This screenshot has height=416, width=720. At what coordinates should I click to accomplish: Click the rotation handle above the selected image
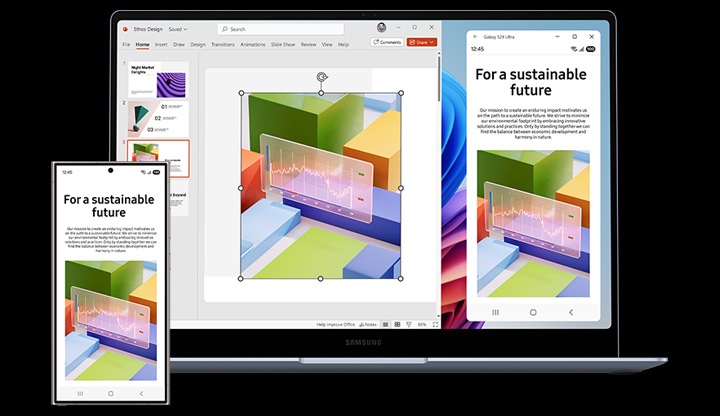coord(321,76)
